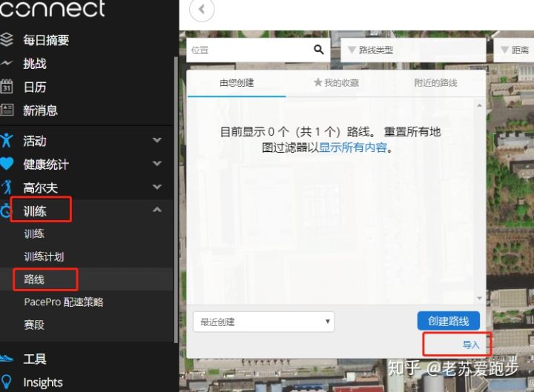Click the newsfeed icon beside 新消息
The width and height of the screenshot is (534, 392).
click(x=7, y=110)
